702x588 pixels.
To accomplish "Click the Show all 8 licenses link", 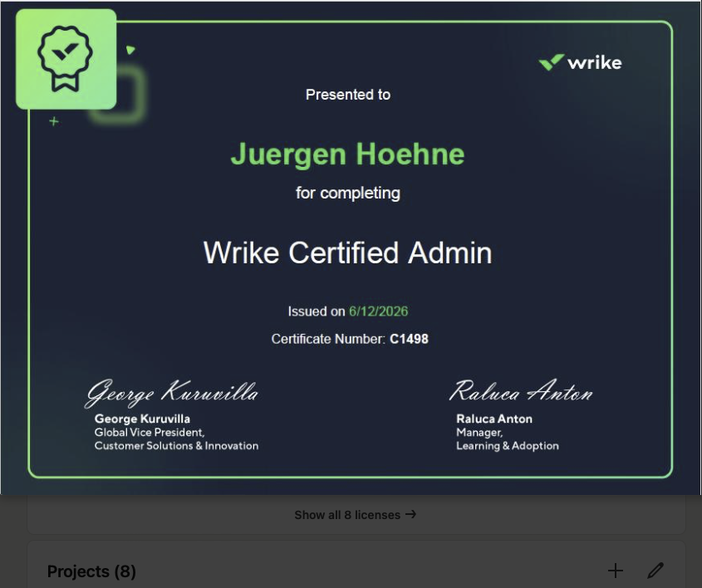I will [356, 515].
